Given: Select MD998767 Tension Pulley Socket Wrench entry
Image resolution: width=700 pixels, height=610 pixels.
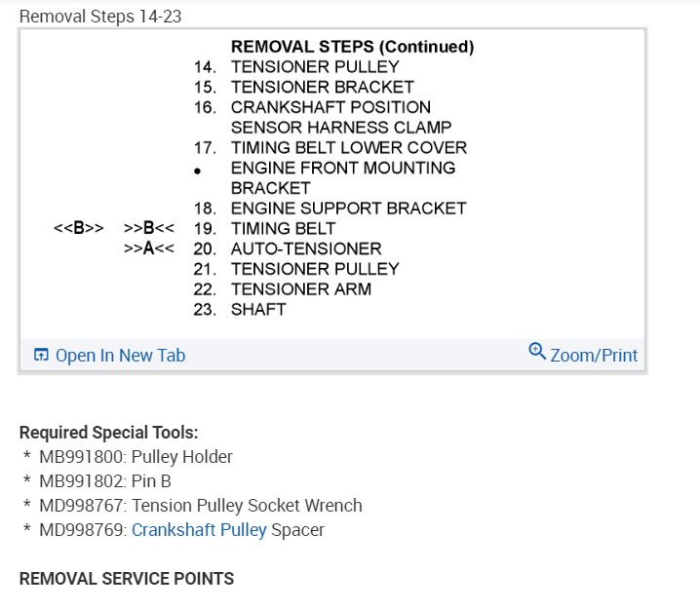Looking at the screenshot, I should pos(200,506).
